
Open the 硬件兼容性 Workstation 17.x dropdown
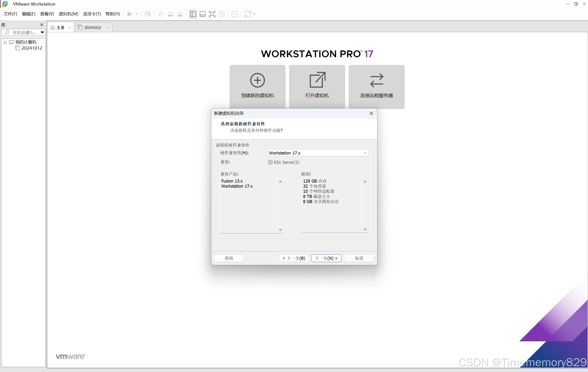pos(318,153)
